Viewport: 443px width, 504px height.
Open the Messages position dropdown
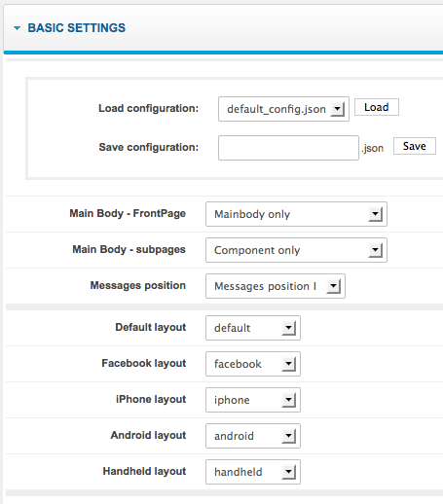click(276, 286)
